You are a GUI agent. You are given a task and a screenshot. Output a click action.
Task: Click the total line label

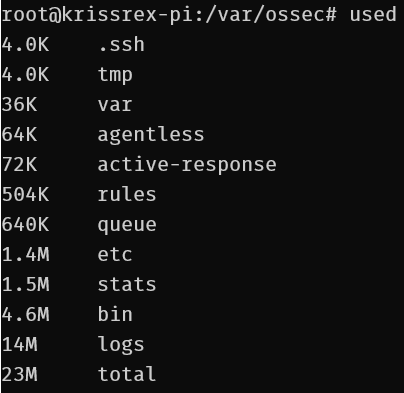click(127, 374)
